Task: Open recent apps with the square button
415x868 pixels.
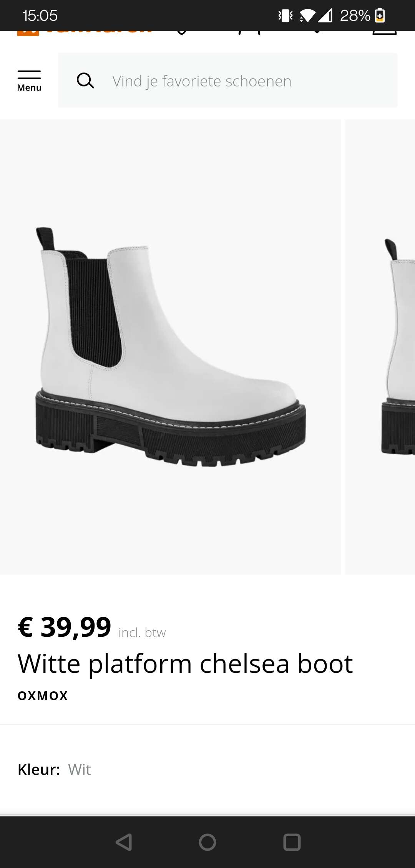Action: point(292,842)
